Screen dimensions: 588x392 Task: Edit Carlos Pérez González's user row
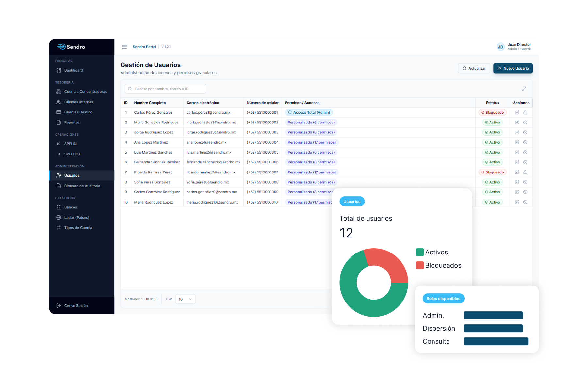(517, 112)
